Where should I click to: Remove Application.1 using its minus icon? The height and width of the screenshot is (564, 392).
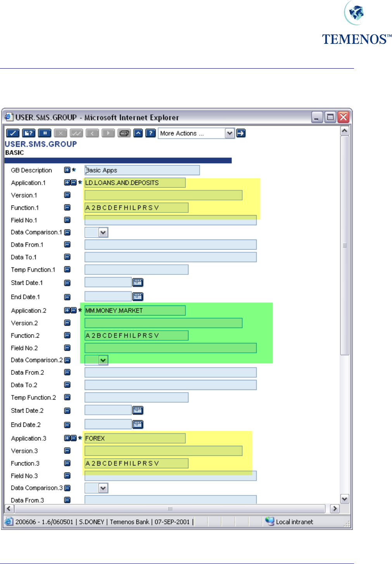[73, 182]
